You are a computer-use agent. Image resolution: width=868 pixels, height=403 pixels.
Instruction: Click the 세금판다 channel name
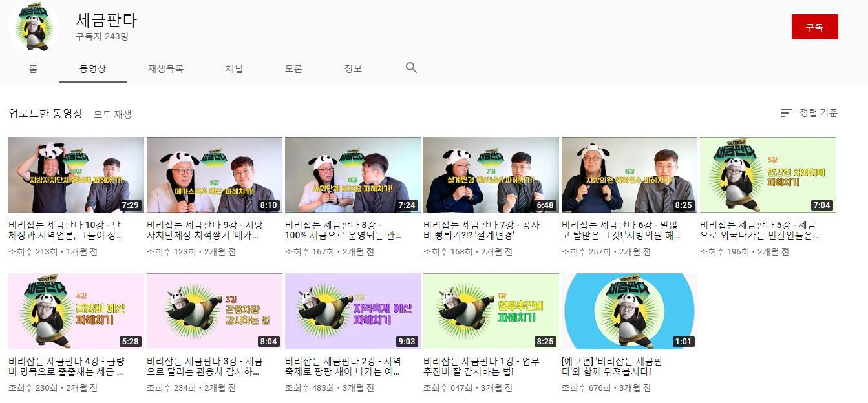107,19
